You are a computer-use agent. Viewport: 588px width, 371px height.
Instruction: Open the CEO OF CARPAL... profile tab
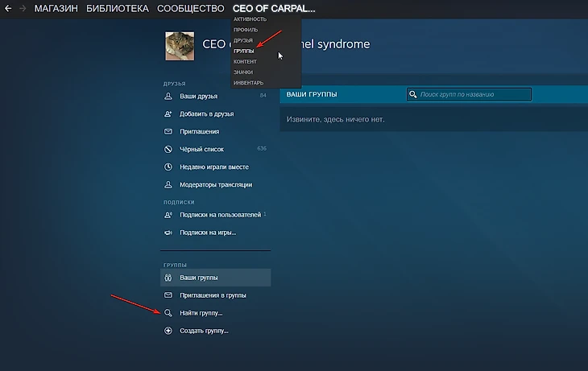274,8
